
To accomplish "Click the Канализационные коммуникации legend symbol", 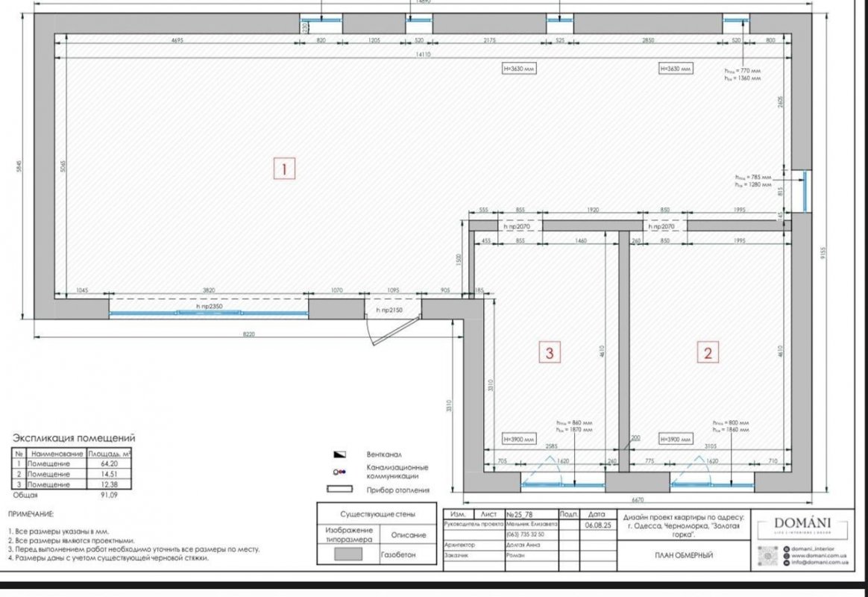I will (x=339, y=472).
